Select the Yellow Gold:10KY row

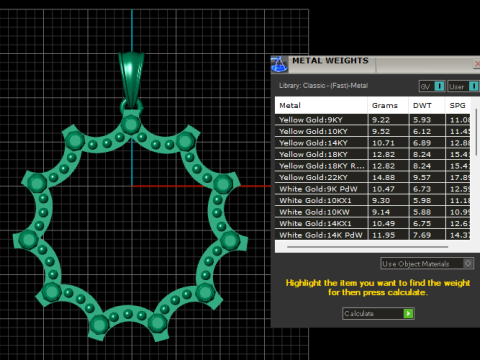pyautogui.click(x=372, y=131)
